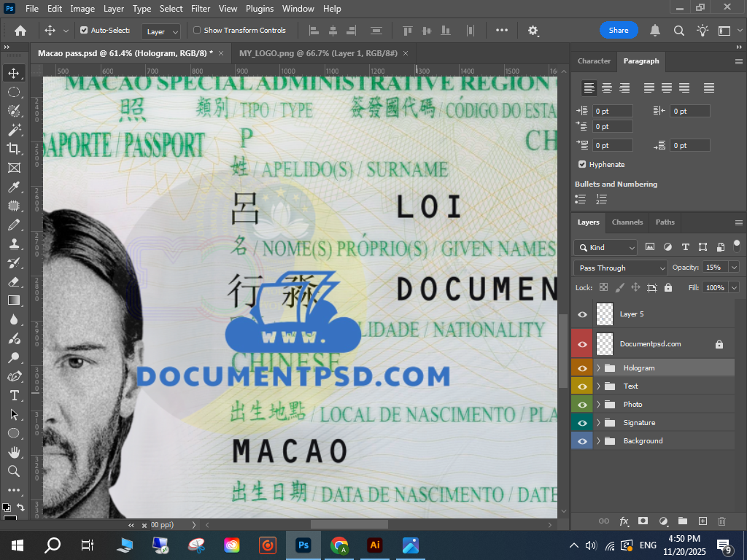The height and width of the screenshot is (560, 747).
Task: Open the layer style fx menu
Action: (x=624, y=521)
